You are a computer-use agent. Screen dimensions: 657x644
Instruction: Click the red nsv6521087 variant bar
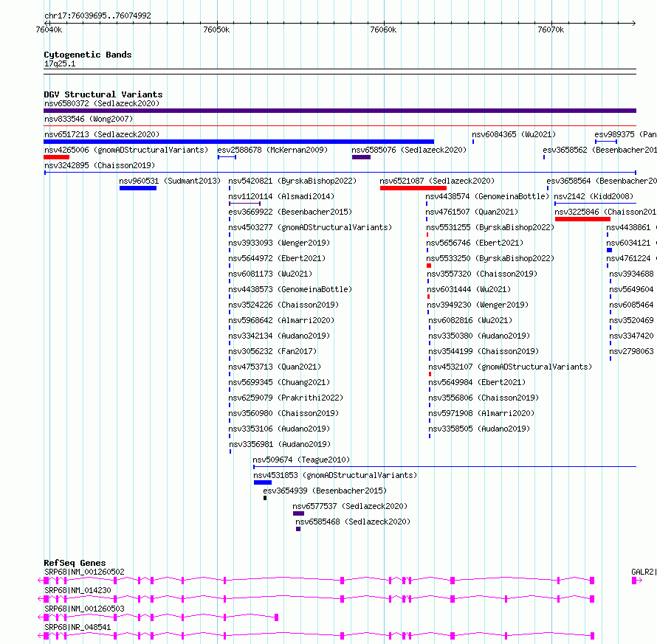[x=413, y=188]
